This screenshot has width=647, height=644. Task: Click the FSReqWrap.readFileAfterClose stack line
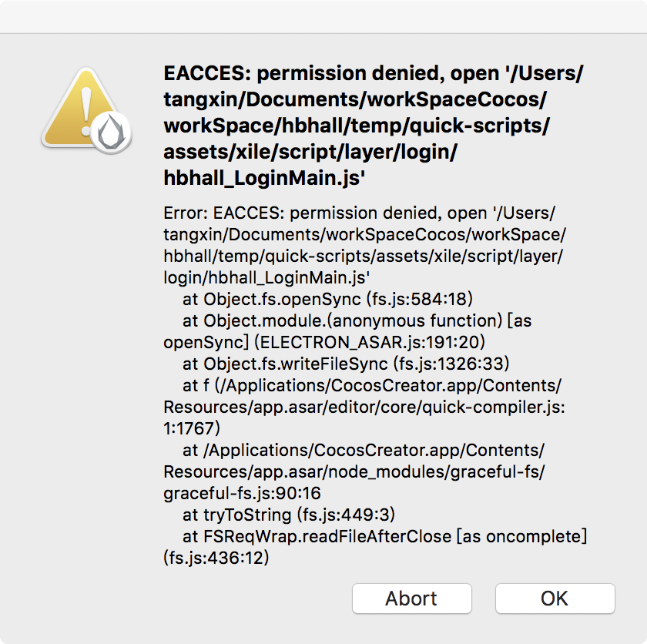click(x=385, y=535)
